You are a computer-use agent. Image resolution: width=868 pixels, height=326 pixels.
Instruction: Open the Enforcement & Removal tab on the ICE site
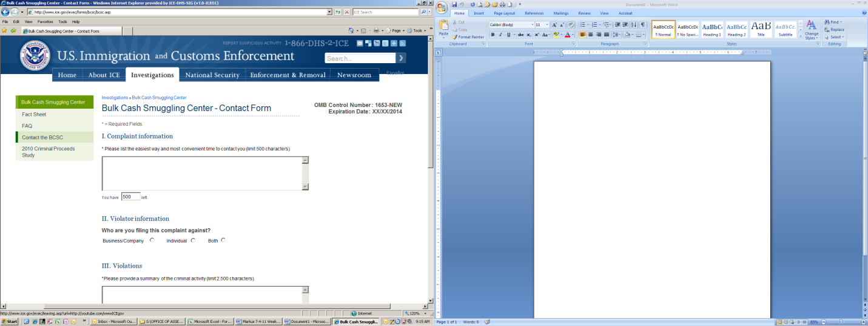click(288, 75)
